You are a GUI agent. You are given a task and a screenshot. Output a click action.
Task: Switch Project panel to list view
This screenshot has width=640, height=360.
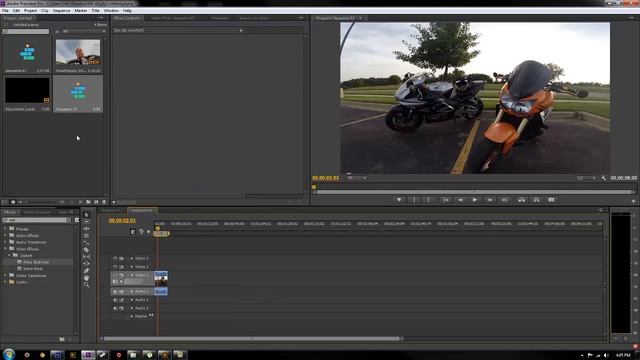[x=5, y=202]
